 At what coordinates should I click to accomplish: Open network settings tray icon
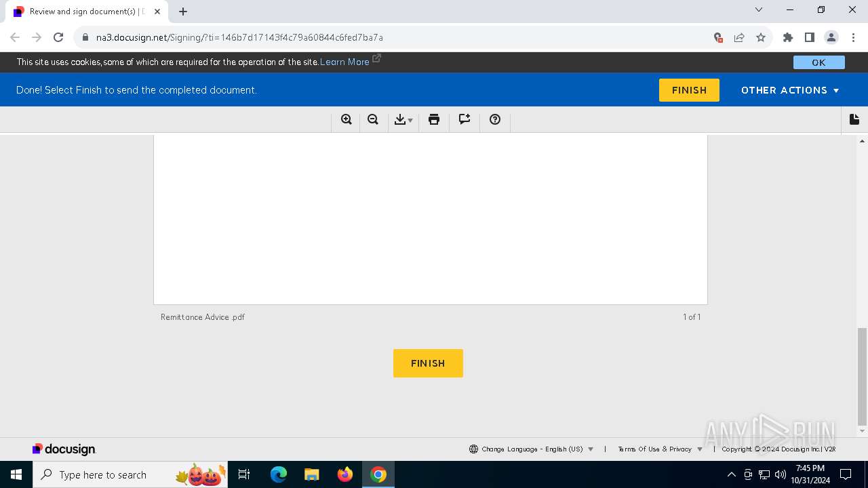point(764,474)
